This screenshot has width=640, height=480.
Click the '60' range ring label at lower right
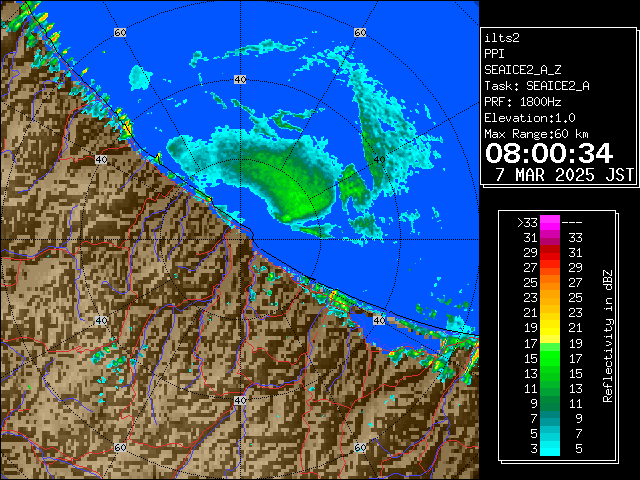pos(360,448)
